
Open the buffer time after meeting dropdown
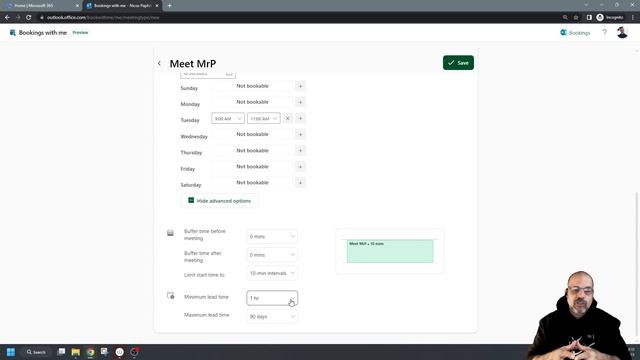272,255
